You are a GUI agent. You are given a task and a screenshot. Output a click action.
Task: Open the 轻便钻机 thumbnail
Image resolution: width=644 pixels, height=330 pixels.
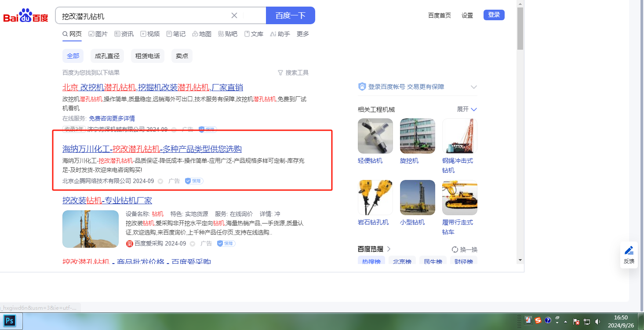pos(375,136)
